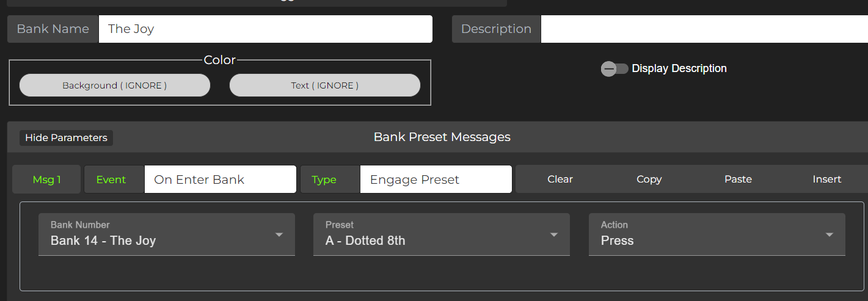Open the On Enter Bank event selector

(220, 180)
